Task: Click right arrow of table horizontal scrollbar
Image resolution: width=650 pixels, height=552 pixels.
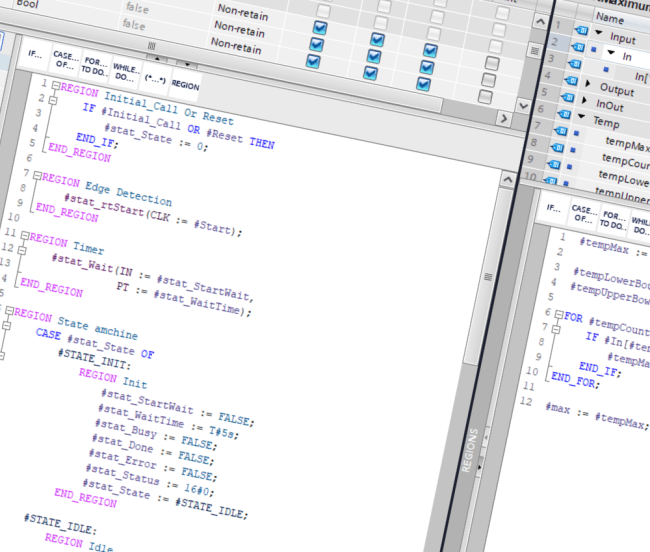Action: [x=504, y=119]
